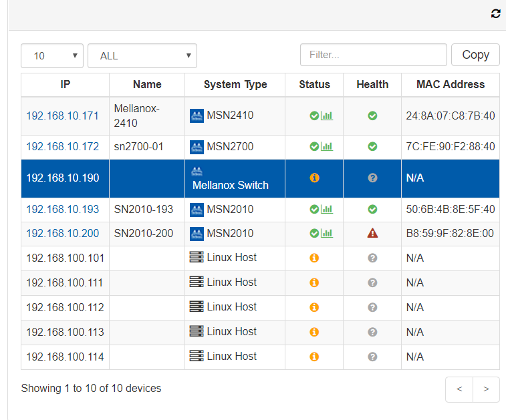Click red warning health icon for SN2010-200
This screenshot has width=506, height=420.
click(372, 233)
